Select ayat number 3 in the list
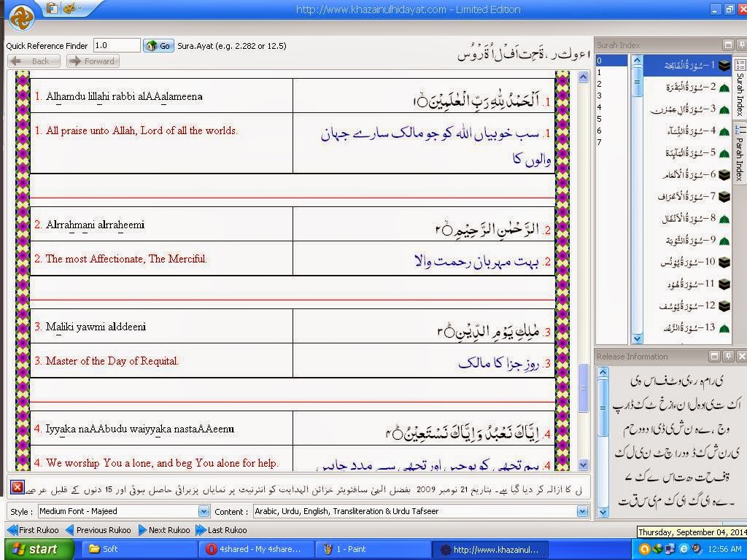The width and height of the screenshot is (747, 560). point(611,96)
